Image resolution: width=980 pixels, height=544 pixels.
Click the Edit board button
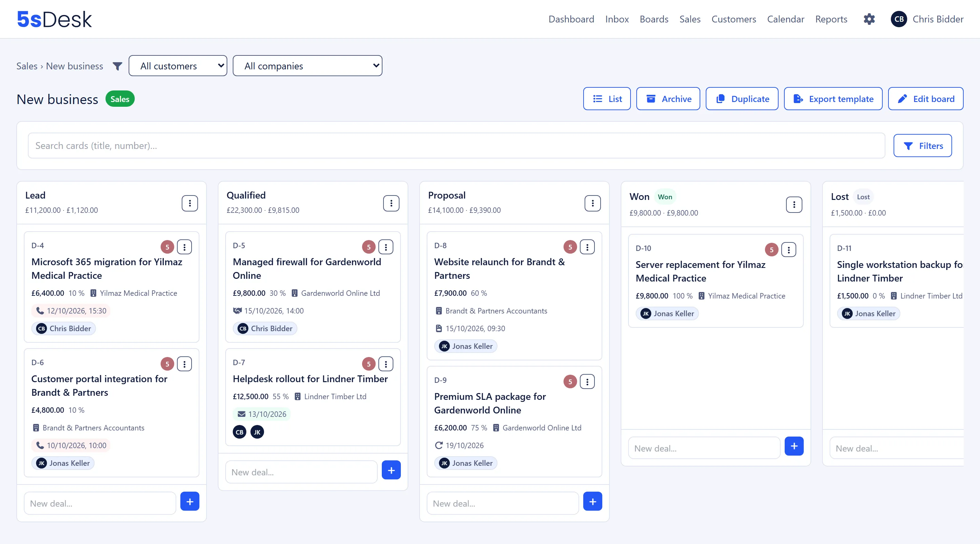tap(925, 99)
